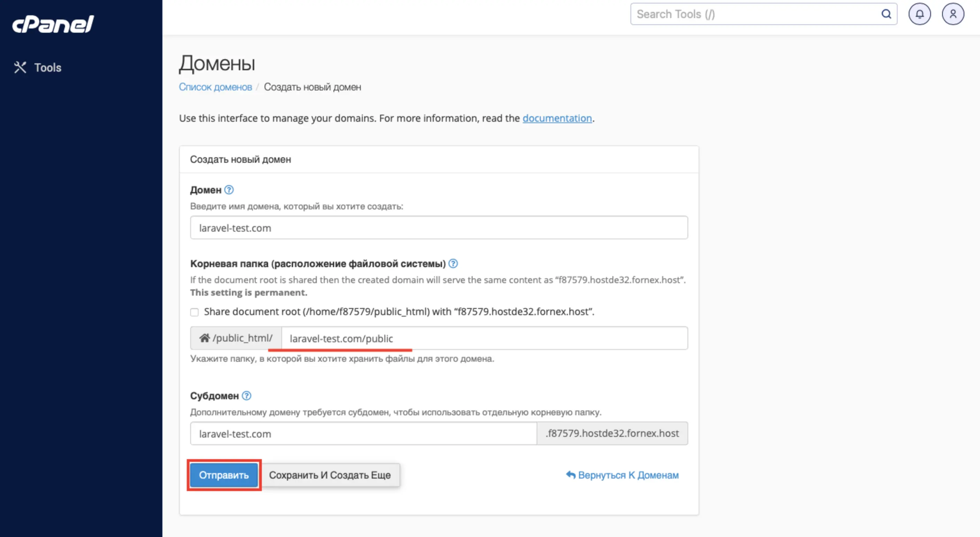Click the Отправить button
Screen dimensions: 980x537
(x=224, y=475)
